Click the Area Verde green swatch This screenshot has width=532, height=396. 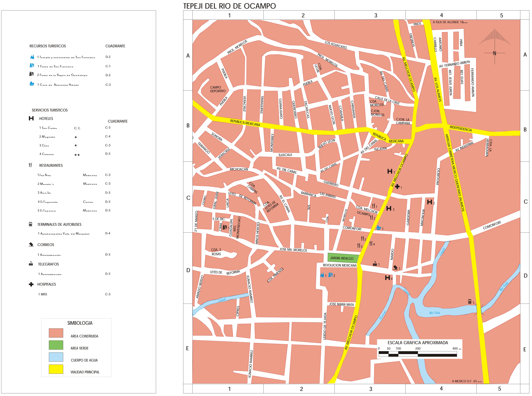(56, 345)
